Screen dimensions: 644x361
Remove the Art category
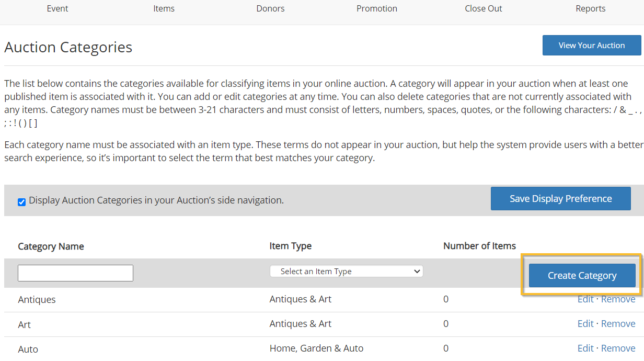click(x=618, y=324)
